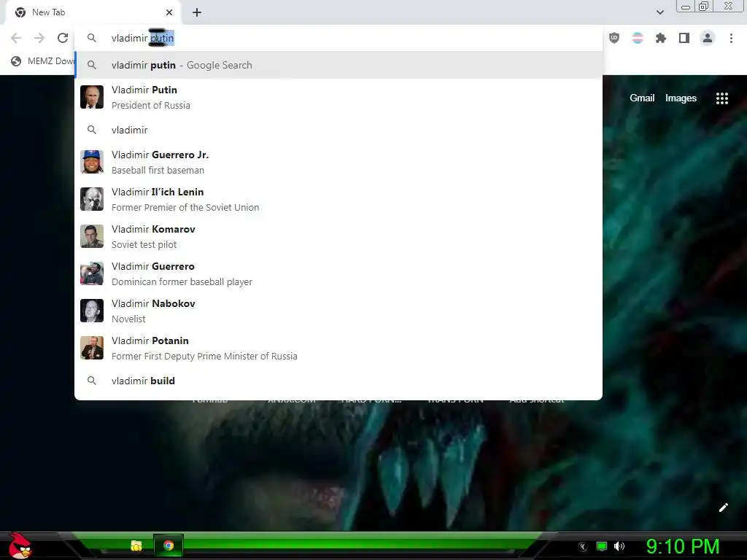Open the Chrome profile avatar
The width and height of the screenshot is (747, 560).
708,38
